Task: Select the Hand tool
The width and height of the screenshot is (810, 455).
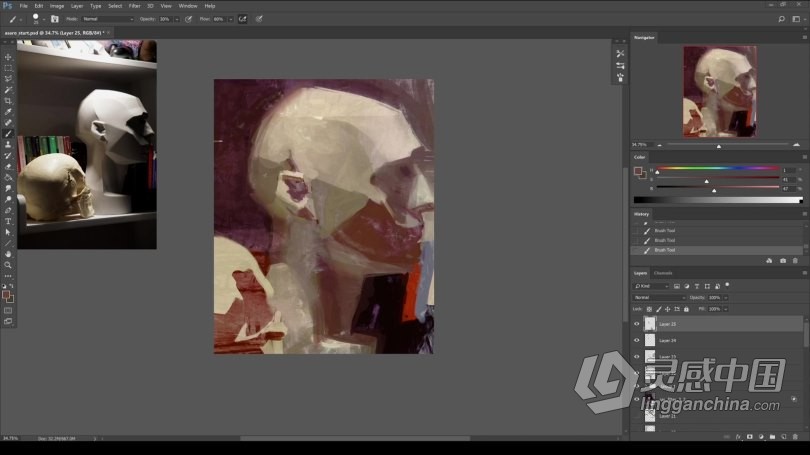Action: (8, 254)
